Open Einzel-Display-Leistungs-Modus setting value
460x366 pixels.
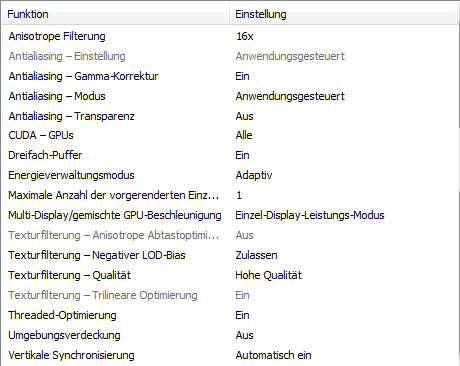tap(310, 215)
